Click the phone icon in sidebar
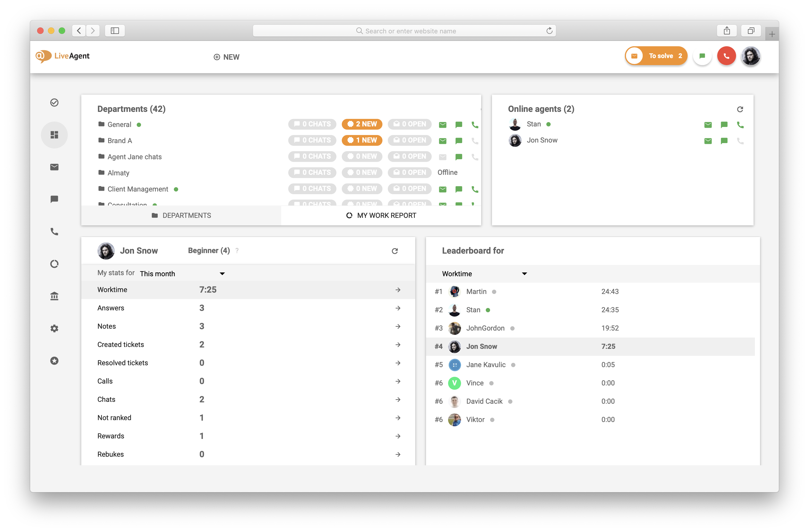 [x=54, y=231]
